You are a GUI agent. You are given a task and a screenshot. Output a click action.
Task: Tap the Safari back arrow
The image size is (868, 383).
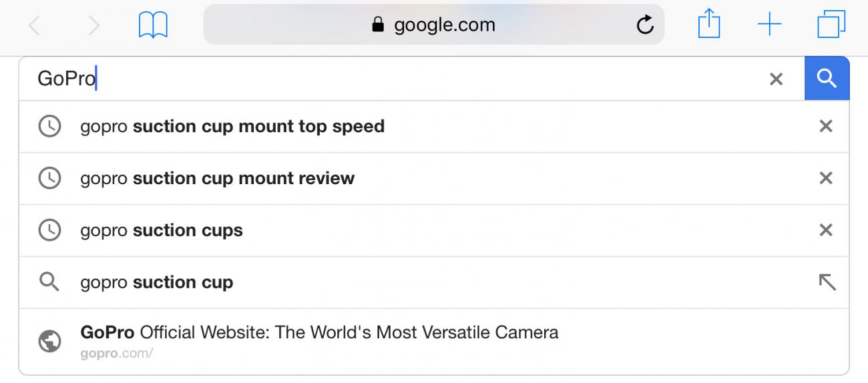pyautogui.click(x=35, y=26)
